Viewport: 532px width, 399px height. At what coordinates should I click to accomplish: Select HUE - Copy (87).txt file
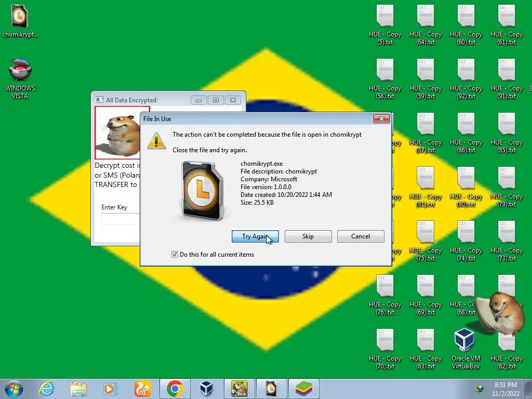pyautogui.click(x=425, y=132)
